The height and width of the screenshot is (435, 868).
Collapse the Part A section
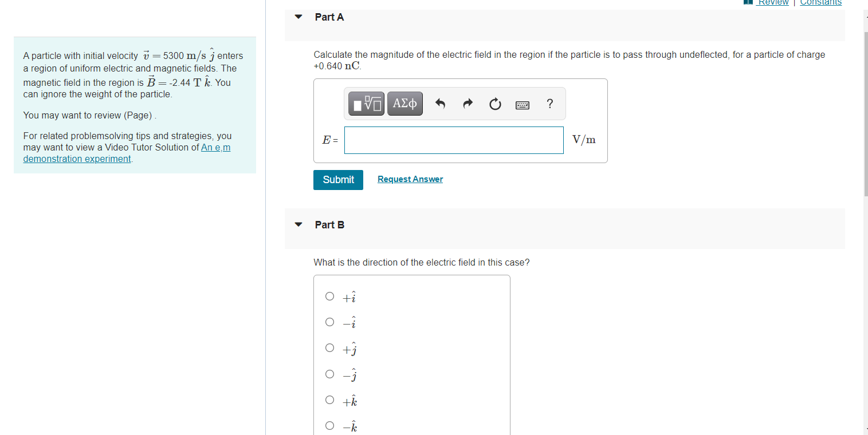tap(298, 17)
